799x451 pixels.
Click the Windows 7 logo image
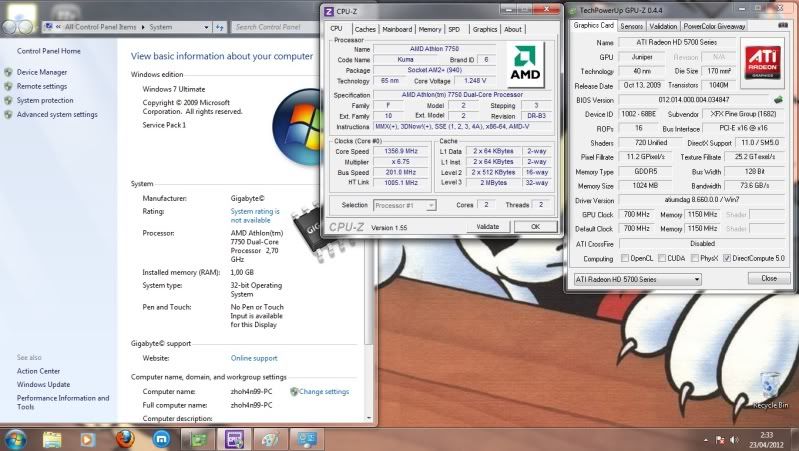click(x=297, y=127)
